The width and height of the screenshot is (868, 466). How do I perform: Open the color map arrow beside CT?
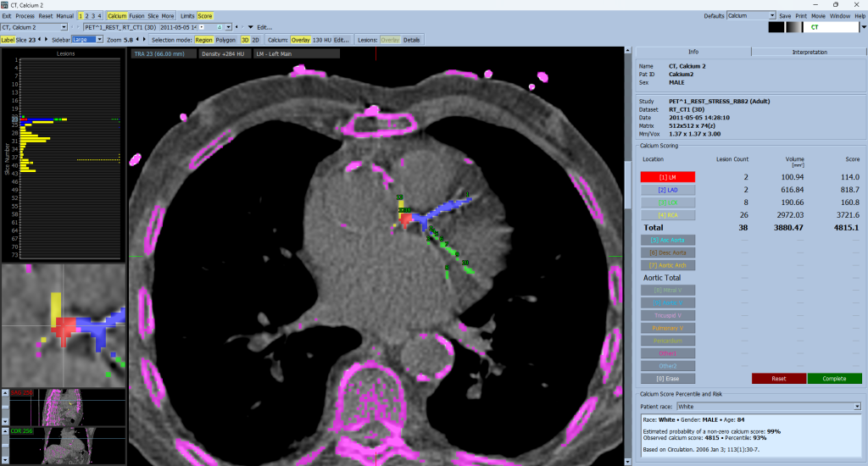pos(863,27)
